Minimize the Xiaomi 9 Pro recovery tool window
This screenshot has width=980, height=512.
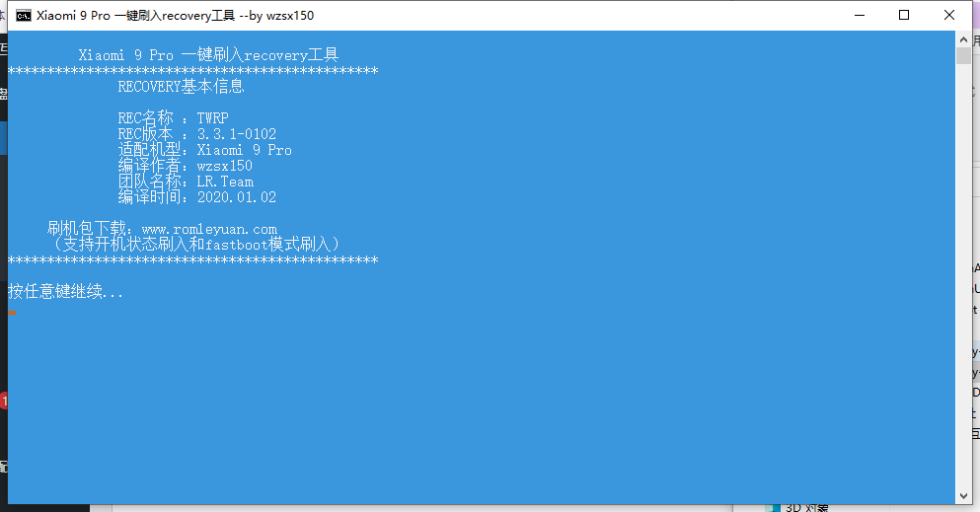click(x=860, y=15)
